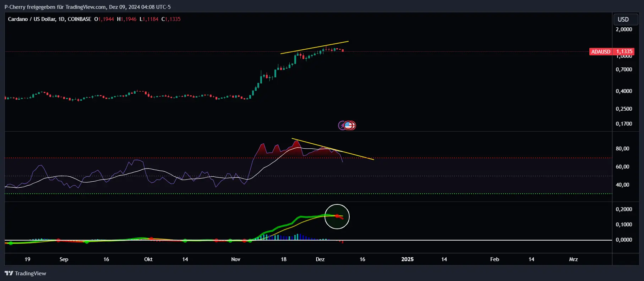Click the Sep label on the time axis
The image size is (644, 281).
click(x=64, y=259)
